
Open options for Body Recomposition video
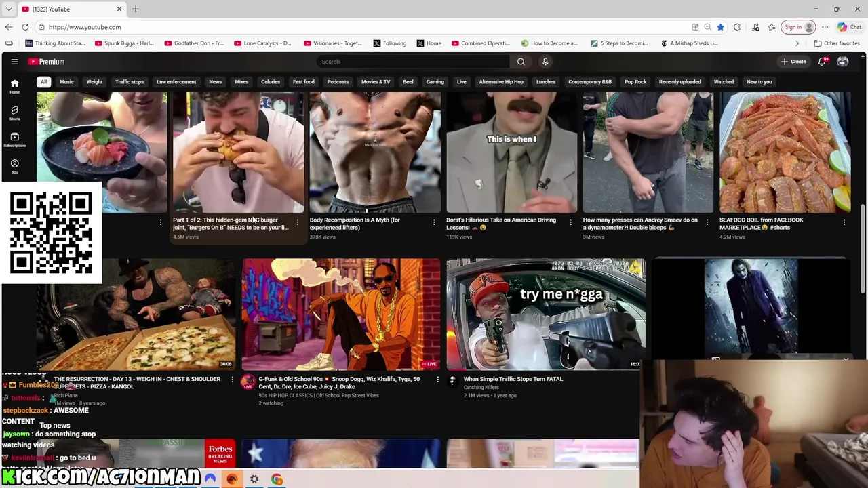tap(434, 222)
